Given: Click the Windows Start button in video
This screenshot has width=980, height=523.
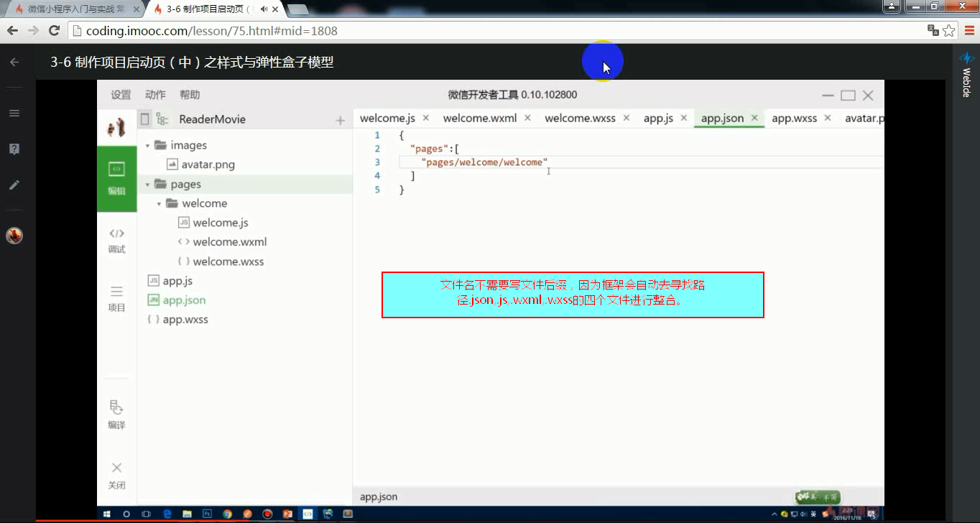Looking at the screenshot, I should 106,514.
